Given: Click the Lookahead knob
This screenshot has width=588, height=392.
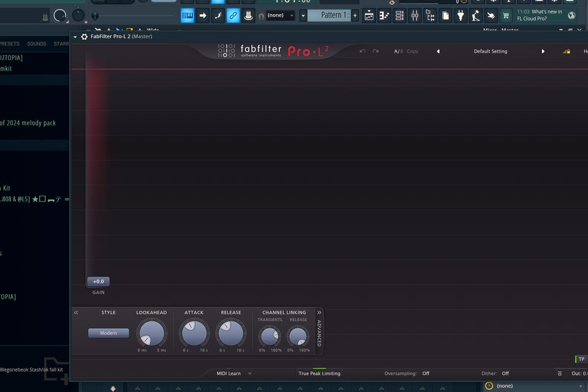Looking at the screenshot, I should click(x=151, y=333).
